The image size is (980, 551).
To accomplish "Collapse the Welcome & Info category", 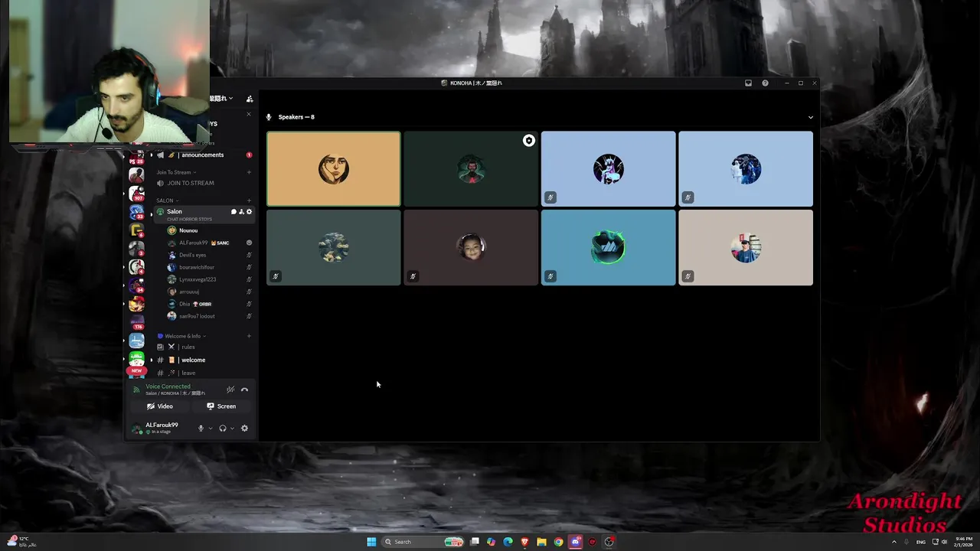I will tap(182, 336).
